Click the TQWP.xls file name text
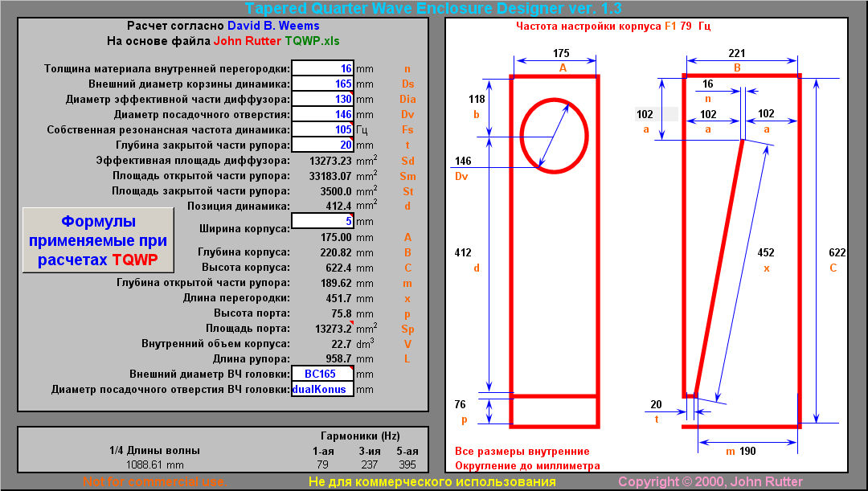Image resolution: width=868 pixels, height=491 pixels. coord(312,41)
